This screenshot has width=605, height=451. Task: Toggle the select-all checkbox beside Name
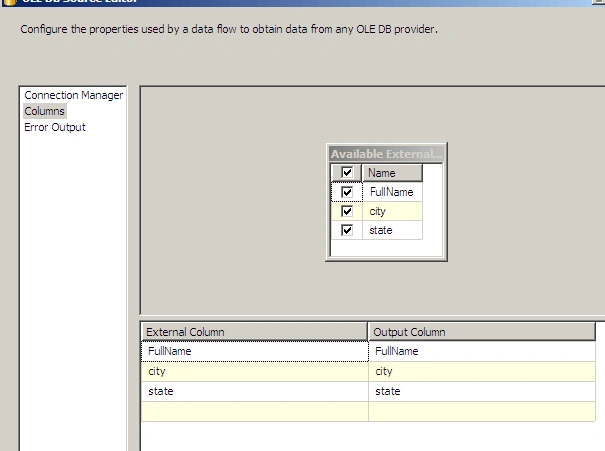(x=347, y=172)
